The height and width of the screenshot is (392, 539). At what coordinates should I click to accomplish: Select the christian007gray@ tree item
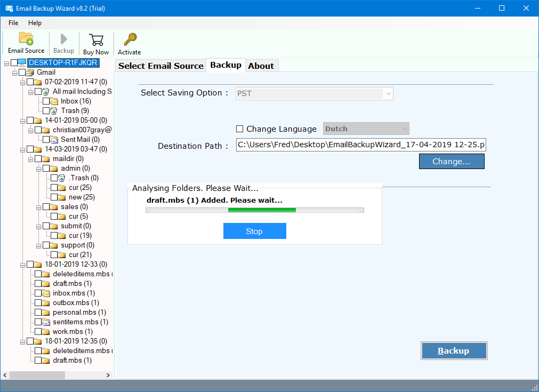click(x=82, y=130)
